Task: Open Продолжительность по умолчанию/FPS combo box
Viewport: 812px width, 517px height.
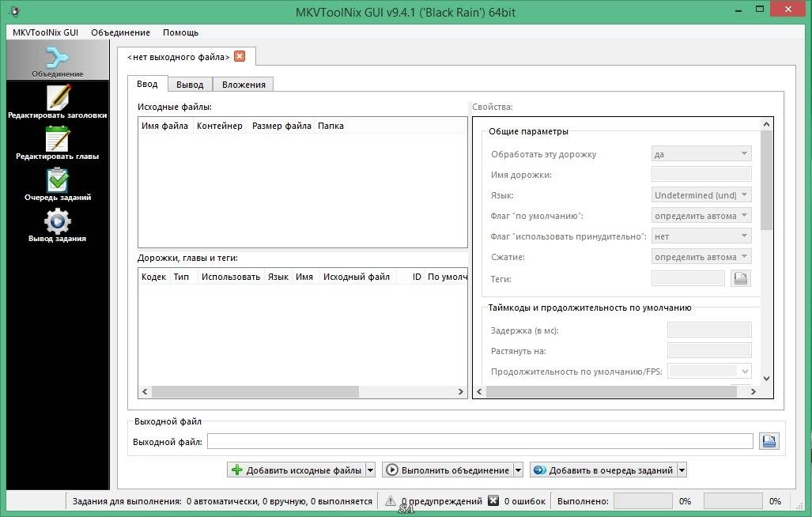Action: (x=709, y=371)
